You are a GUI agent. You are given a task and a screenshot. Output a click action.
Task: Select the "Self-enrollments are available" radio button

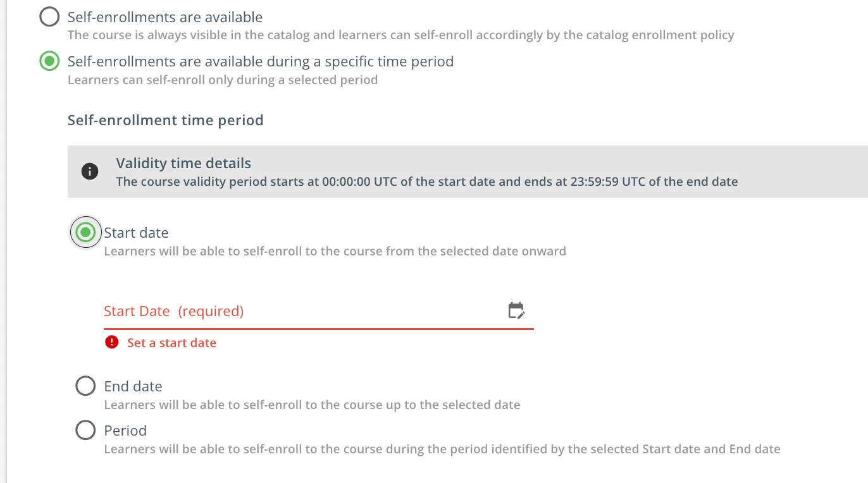pos(49,17)
